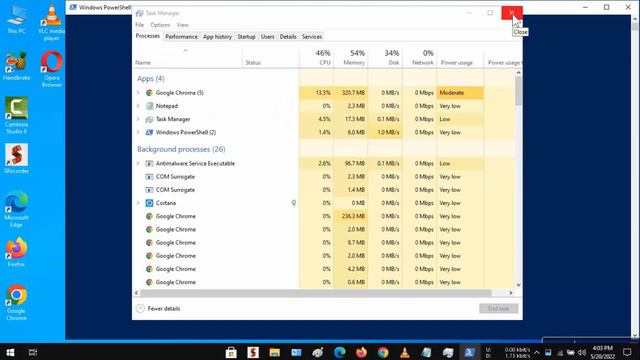Open SRecorder desktop shortcut
Image resolution: width=640 pixels, height=360 pixels.
click(x=16, y=159)
